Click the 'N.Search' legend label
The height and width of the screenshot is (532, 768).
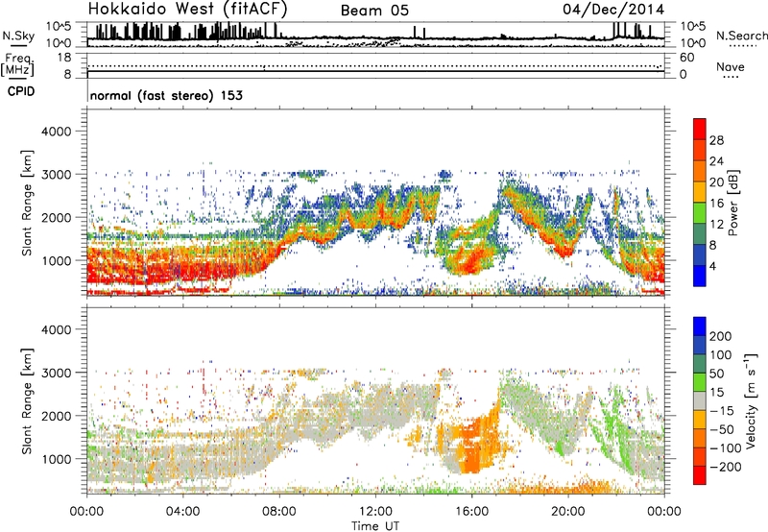click(x=741, y=36)
